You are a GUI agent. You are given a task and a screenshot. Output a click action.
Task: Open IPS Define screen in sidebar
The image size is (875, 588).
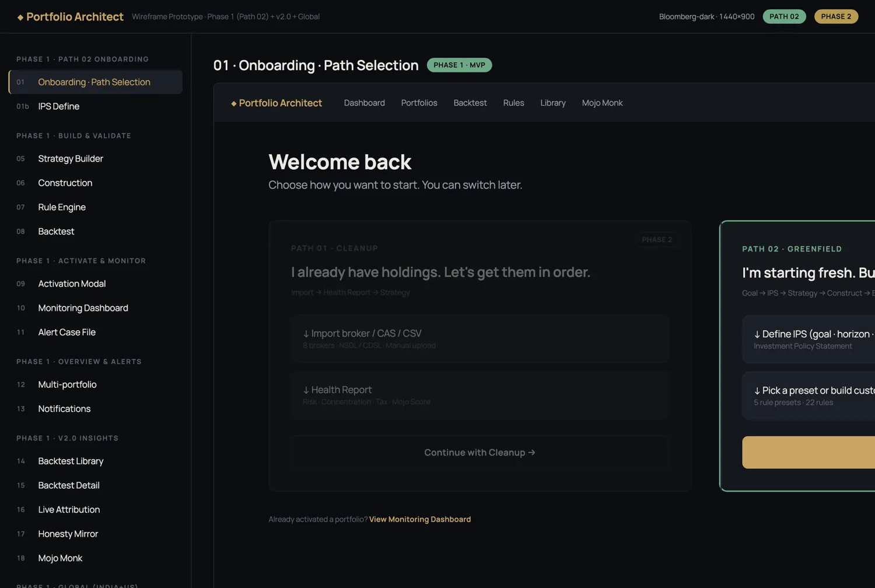pyautogui.click(x=96, y=106)
